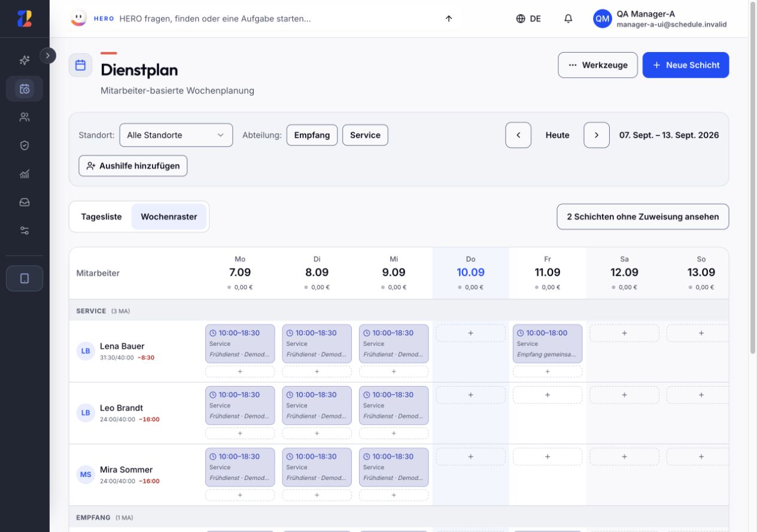The height and width of the screenshot is (532, 757).
Task: Click the tablet device icon in sidebar
Action: [25, 278]
